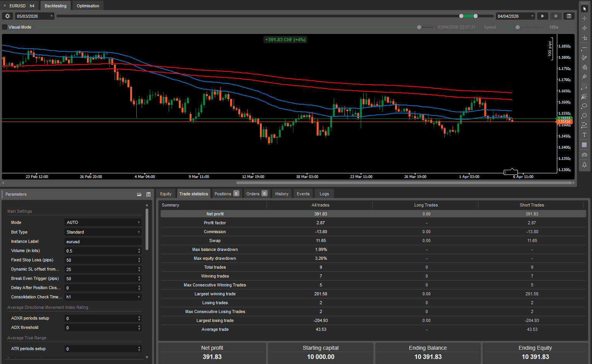Image resolution: width=592 pixels, height=364 pixels.
Task: Choose the Fibonacci fan tool
Action: point(584,96)
